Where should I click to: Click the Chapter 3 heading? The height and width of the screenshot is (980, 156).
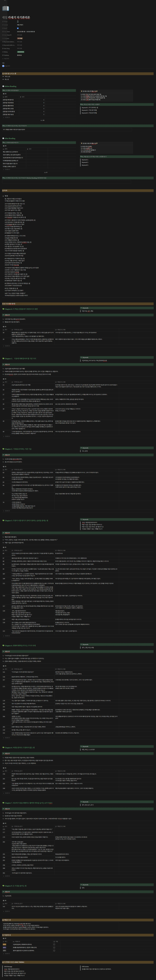pyautogui.click(x=26, y=520)
